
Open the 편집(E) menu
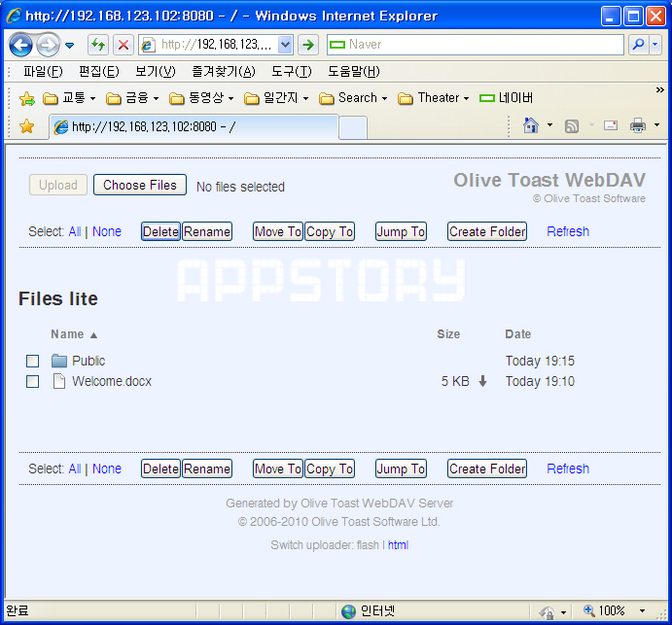pos(99,71)
